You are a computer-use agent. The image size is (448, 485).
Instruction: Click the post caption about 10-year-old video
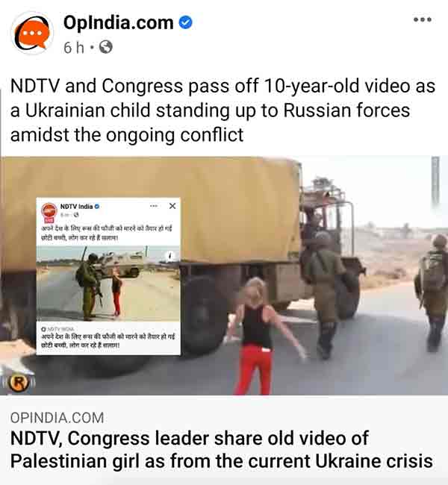click(x=223, y=110)
